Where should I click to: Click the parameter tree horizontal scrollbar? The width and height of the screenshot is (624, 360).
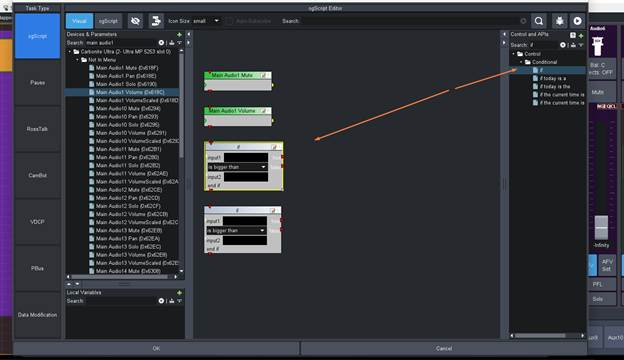[119, 277]
